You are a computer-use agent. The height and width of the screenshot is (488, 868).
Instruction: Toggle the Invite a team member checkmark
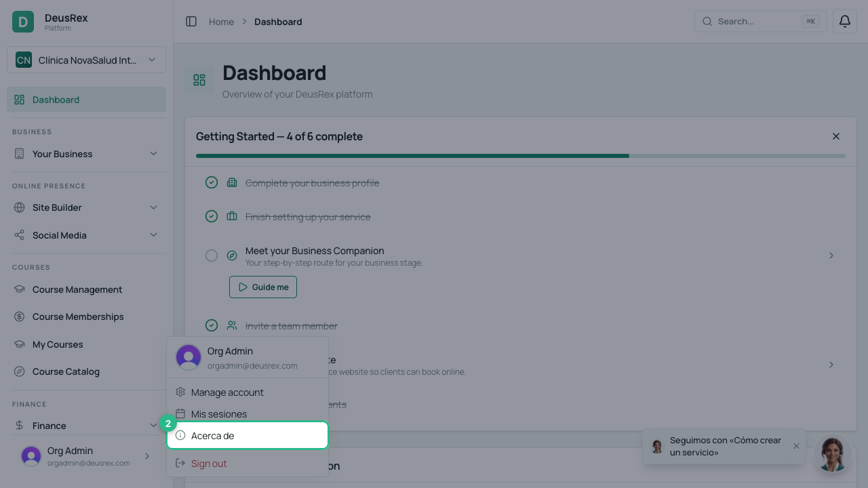(x=212, y=326)
